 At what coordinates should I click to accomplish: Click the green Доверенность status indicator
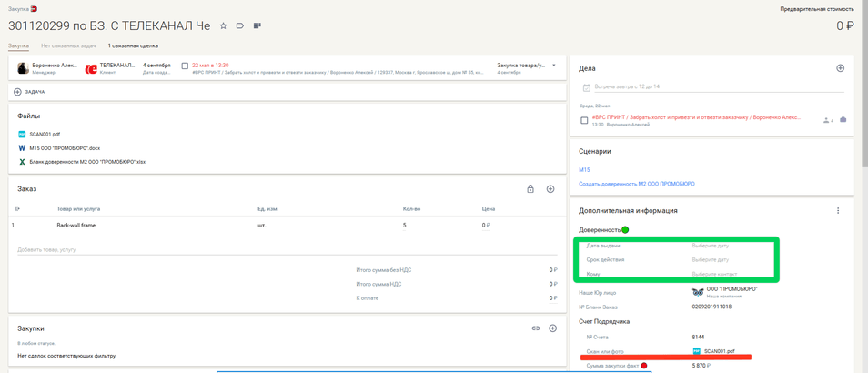tap(625, 230)
